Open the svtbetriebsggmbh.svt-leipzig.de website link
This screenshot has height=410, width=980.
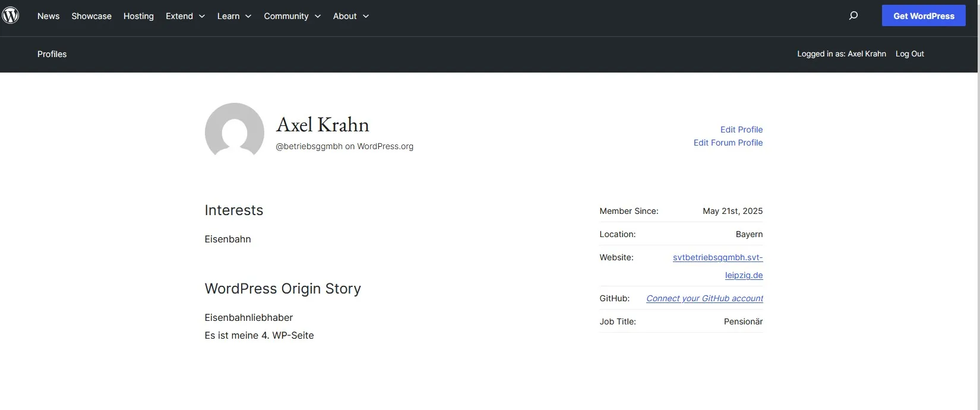pyautogui.click(x=718, y=266)
